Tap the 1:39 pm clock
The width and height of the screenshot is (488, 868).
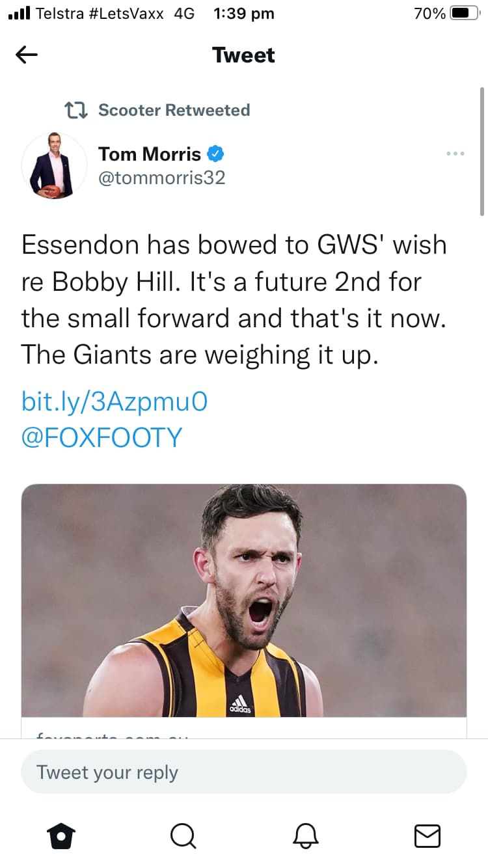(243, 14)
